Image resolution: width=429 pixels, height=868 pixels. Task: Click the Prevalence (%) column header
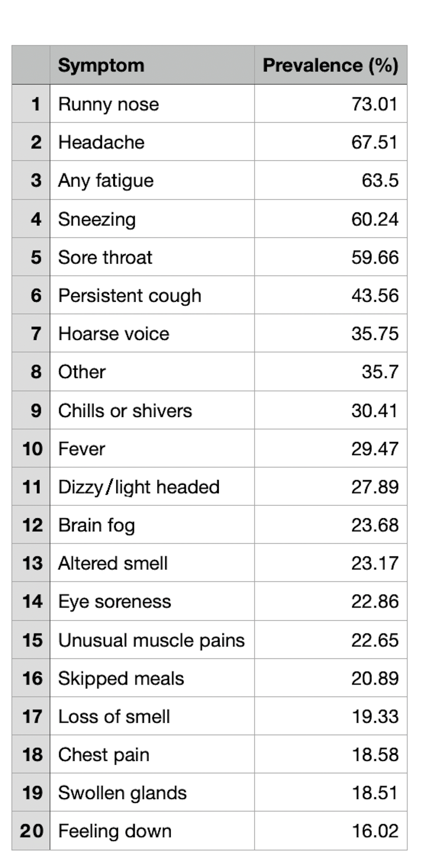click(330, 65)
